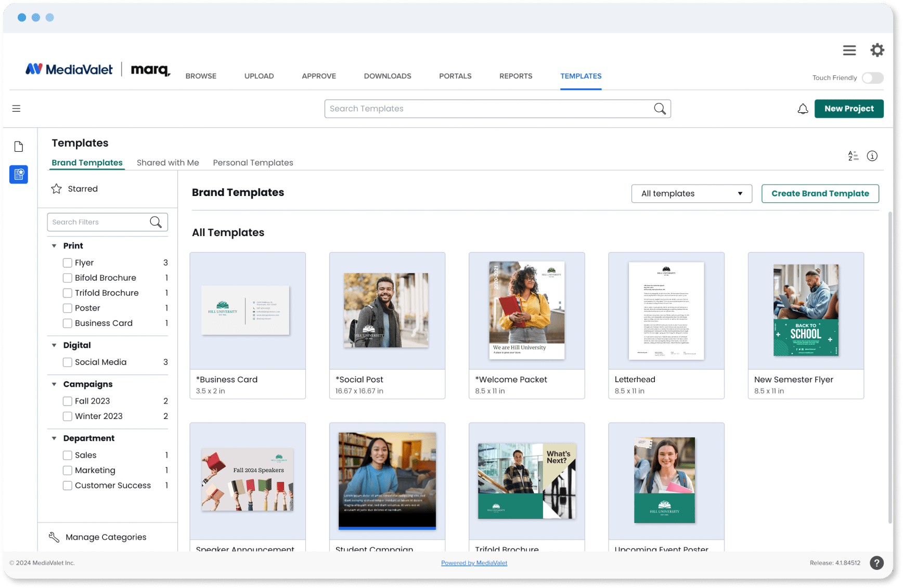
Task: Click the search magnifier in Search Templates
Action: pos(660,109)
